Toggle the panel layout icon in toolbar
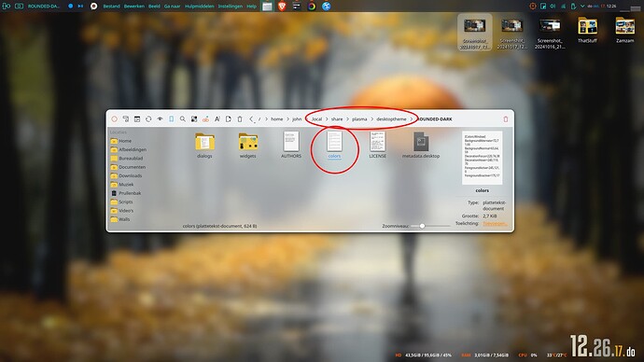644x362 pixels. click(137, 119)
